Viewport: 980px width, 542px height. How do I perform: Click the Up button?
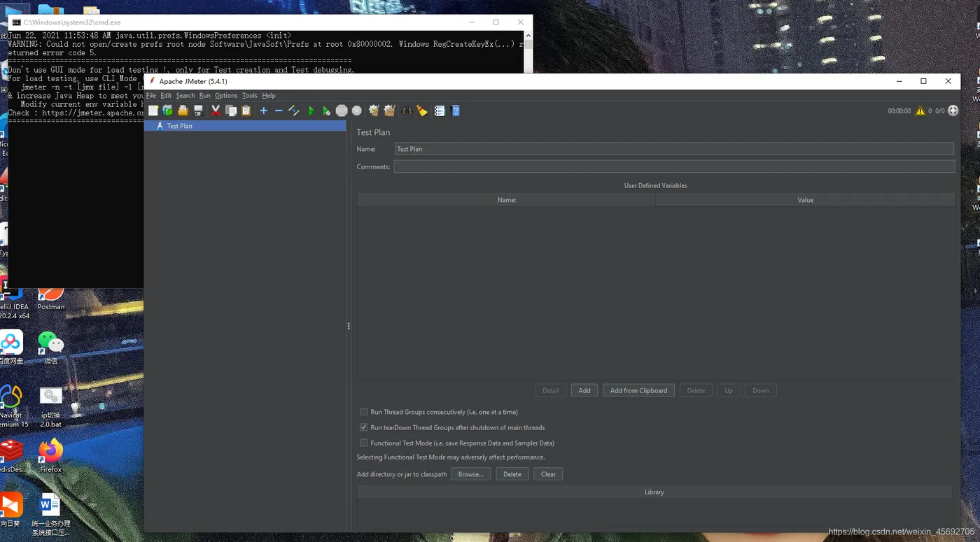coord(729,390)
